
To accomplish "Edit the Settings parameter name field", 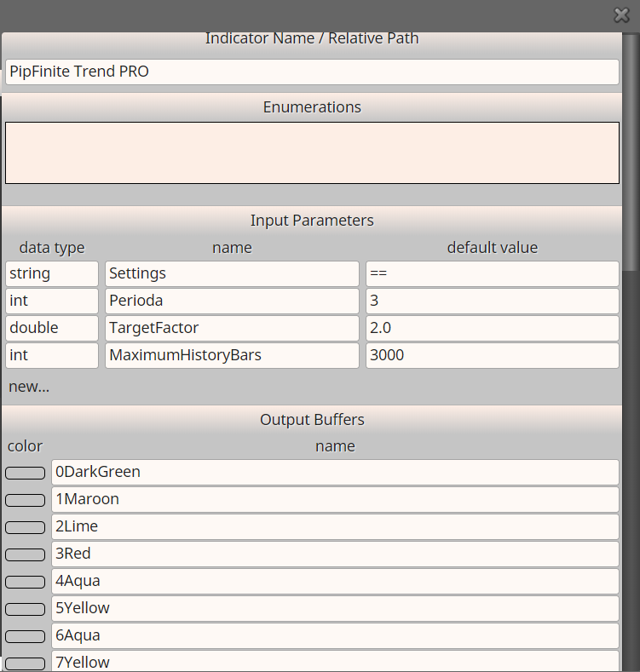I will 232,273.
